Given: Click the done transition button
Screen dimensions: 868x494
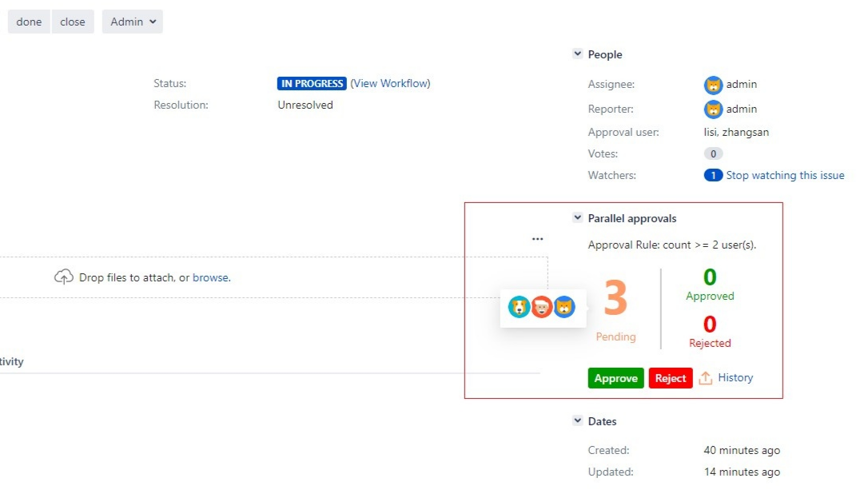Looking at the screenshot, I should (29, 22).
